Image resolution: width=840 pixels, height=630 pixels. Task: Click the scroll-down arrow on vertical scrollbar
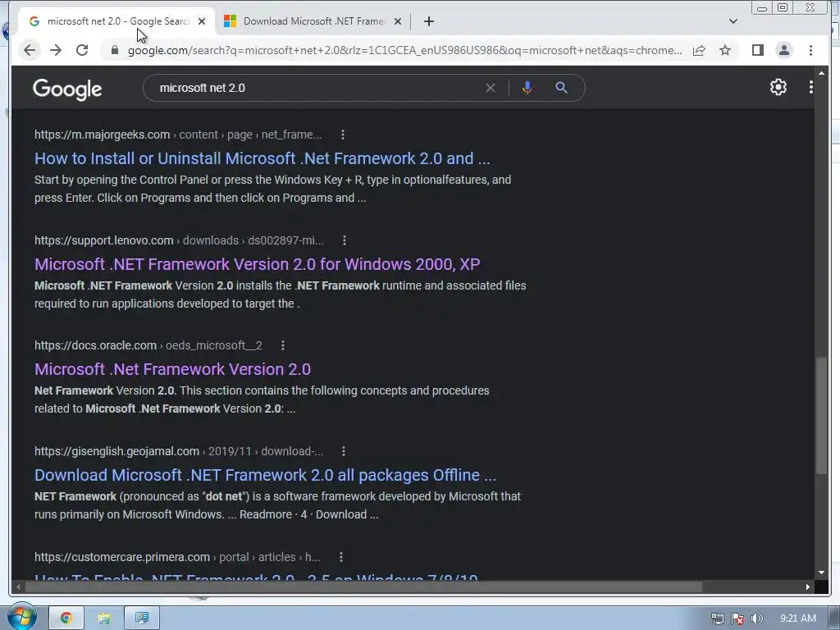coord(821,573)
